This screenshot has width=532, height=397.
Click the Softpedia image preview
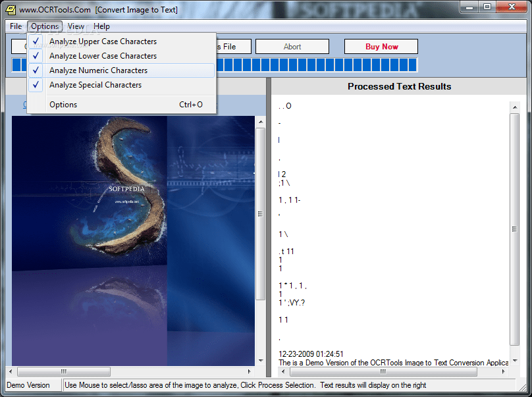click(133, 241)
